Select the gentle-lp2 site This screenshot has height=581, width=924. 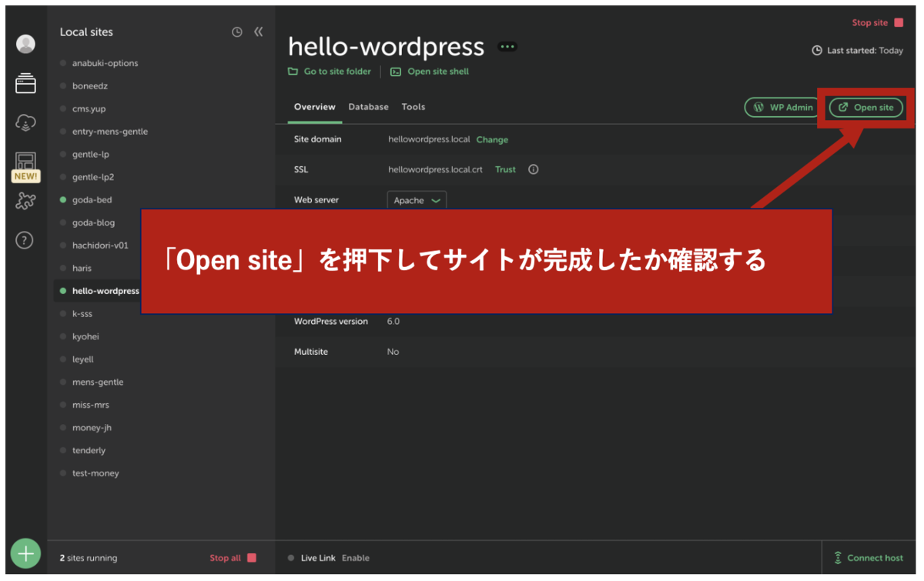tap(93, 177)
